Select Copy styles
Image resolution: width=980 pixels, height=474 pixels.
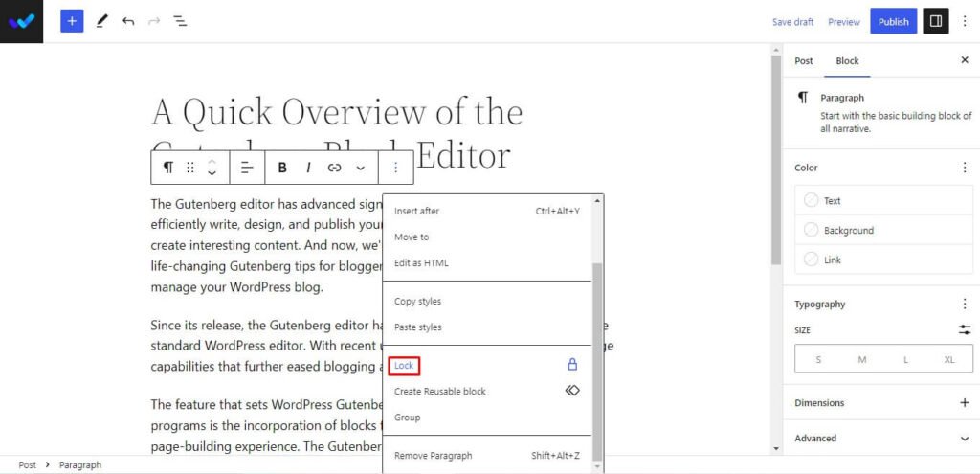487,302
